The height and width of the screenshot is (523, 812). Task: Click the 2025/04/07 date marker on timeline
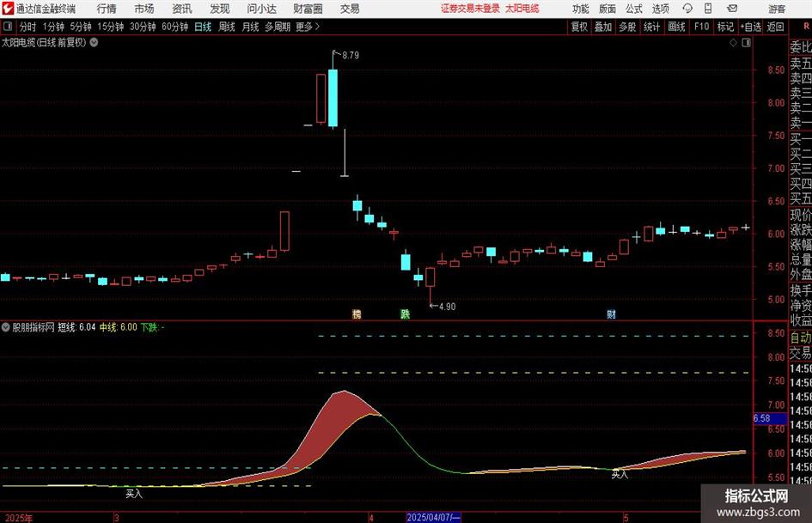pos(433,517)
